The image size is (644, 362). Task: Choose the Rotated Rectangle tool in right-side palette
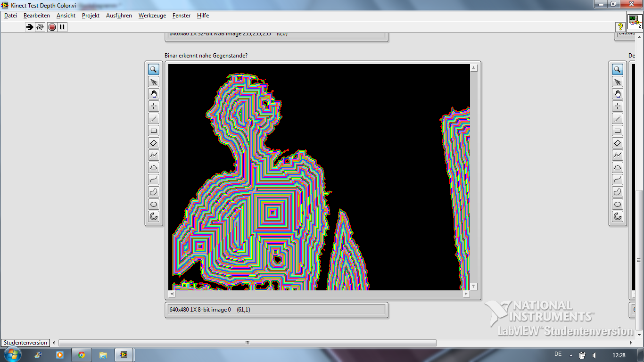pyautogui.click(x=618, y=143)
